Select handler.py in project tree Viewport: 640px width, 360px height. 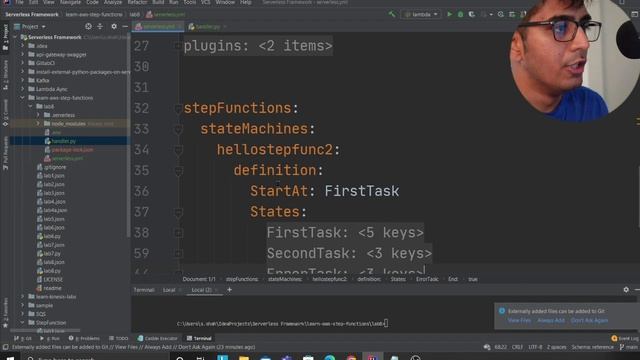pos(64,141)
